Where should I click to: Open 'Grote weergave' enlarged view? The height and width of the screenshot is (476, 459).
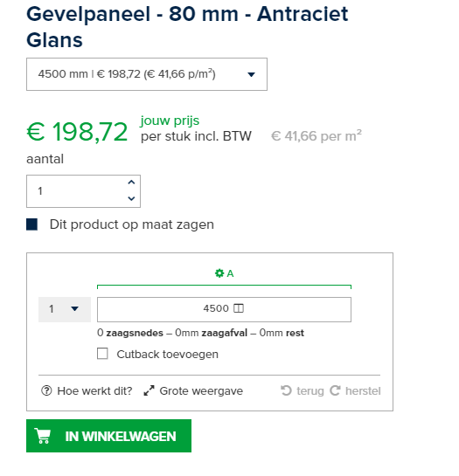201,391
